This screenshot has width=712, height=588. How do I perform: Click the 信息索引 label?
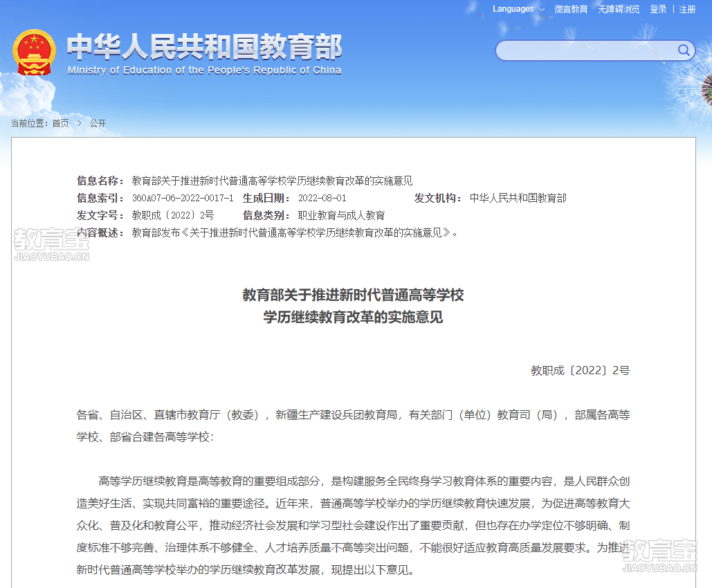coord(100,198)
